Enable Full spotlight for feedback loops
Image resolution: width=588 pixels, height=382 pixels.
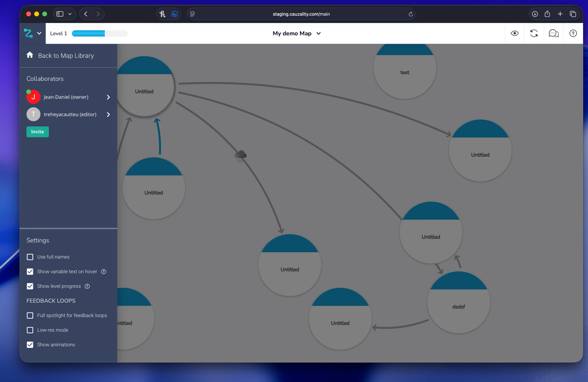pos(30,315)
